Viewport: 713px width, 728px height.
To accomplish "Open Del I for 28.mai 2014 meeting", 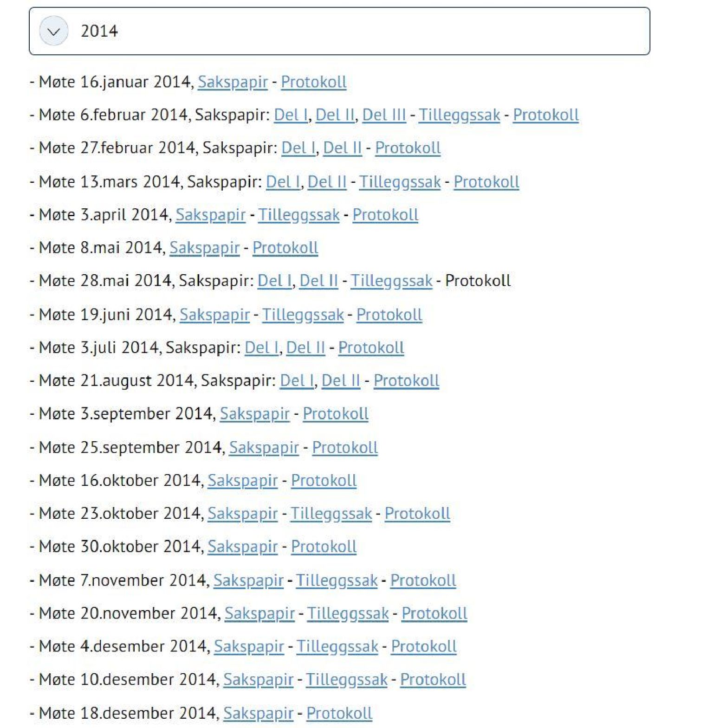I will point(274,281).
